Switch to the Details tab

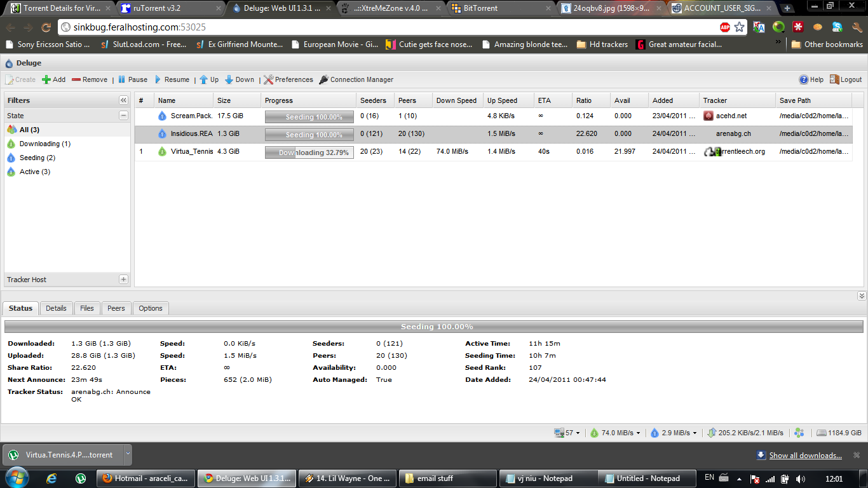pyautogui.click(x=56, y=308)
